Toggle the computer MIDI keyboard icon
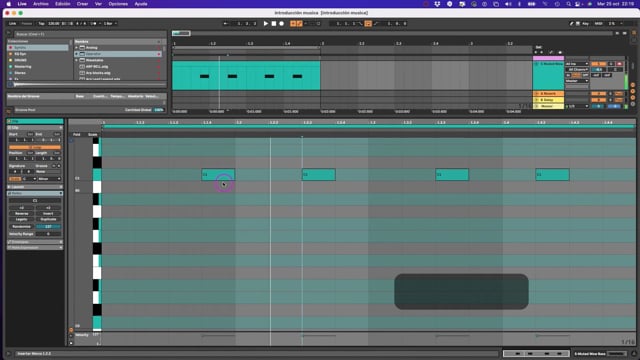 tap(578, 24)
